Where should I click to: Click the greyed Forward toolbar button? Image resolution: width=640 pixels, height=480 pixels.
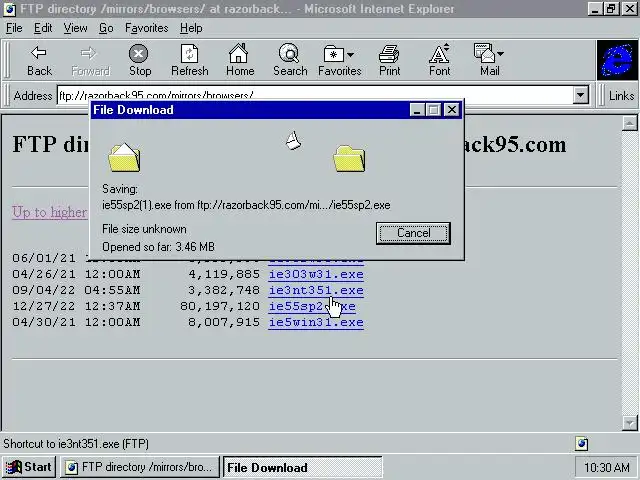pos(90,60)
